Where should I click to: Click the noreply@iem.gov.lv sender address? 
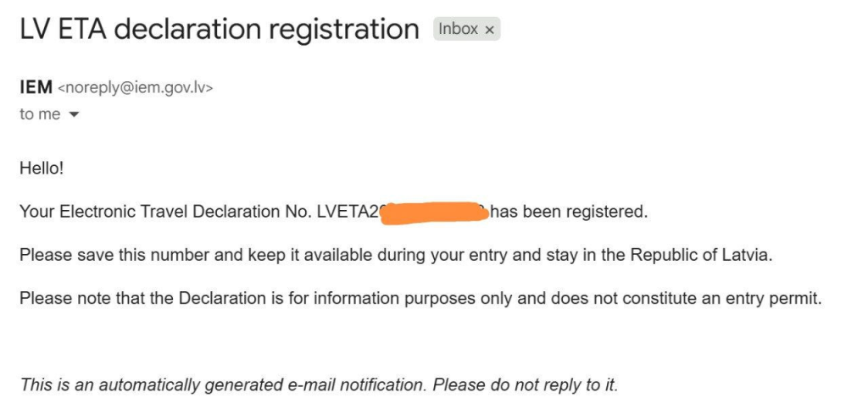(x=134, y=87)
